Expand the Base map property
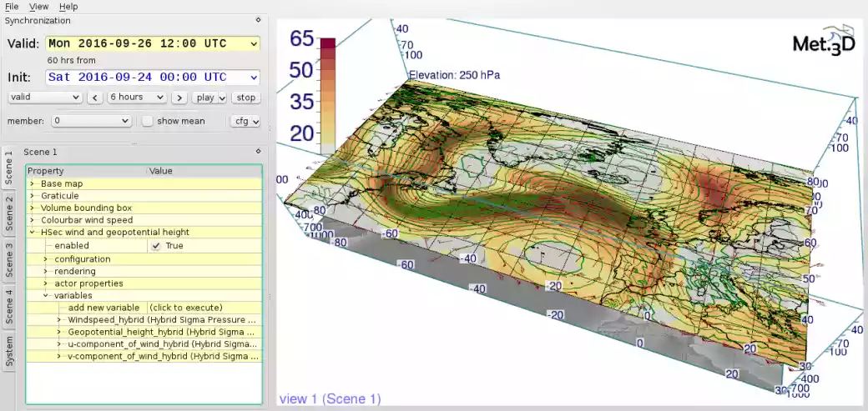 click(x=32, y=183)
